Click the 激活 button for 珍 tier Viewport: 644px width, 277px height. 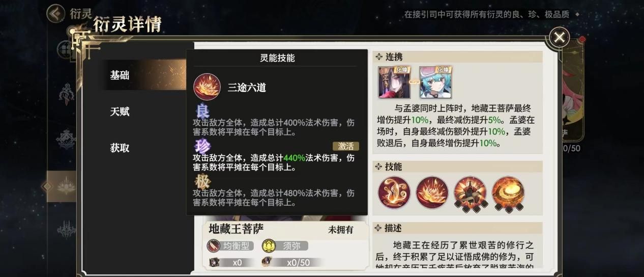(x=346, y=146)
